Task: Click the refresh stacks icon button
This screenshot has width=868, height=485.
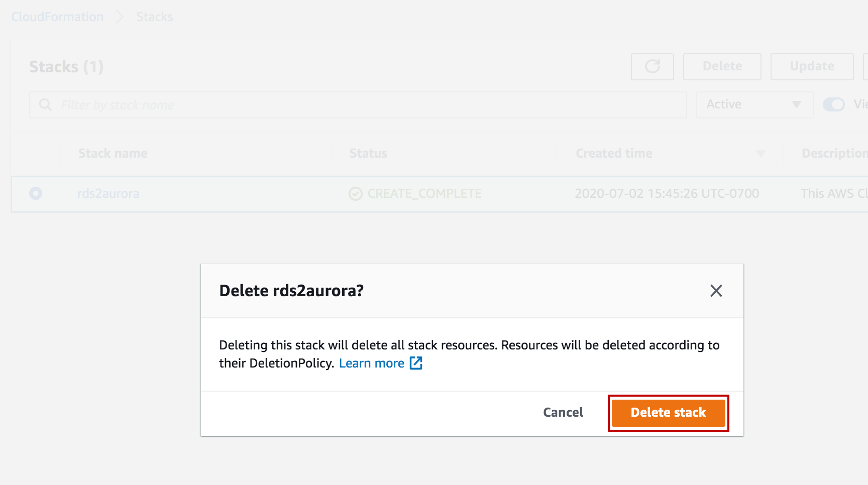Action: coord(652,67)
